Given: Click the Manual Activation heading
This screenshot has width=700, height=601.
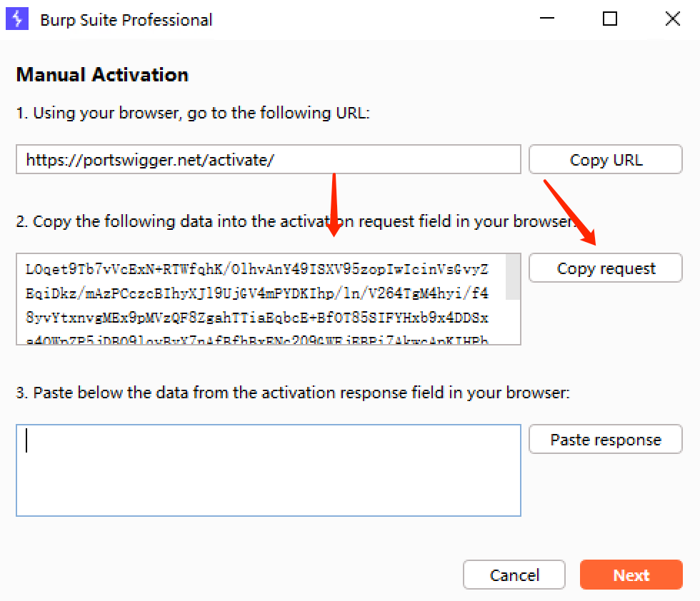Looking at the screenshot, I should (102, 75).
